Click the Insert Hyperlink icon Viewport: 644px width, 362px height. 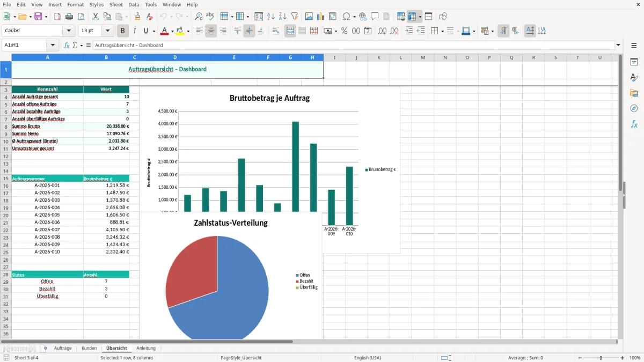coord(363,17)
